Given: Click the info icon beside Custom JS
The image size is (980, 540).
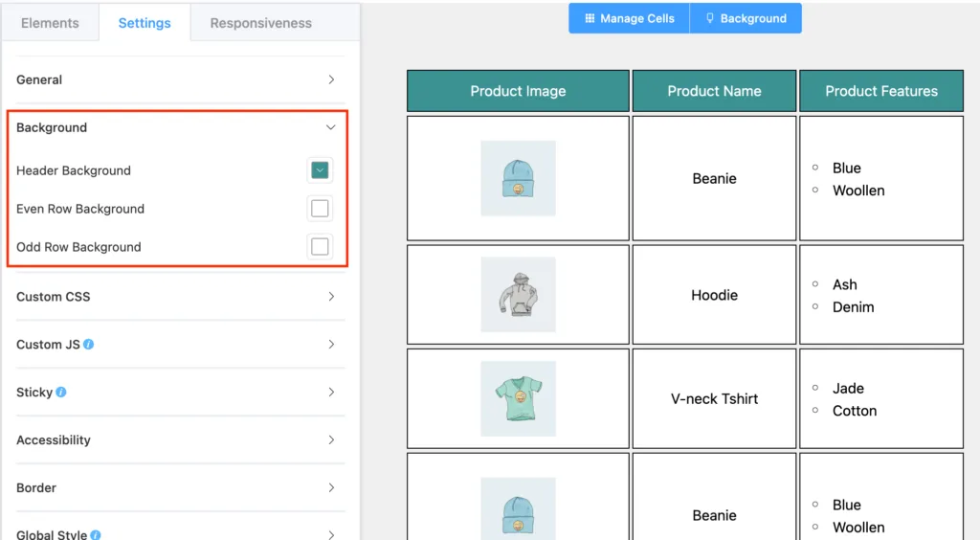Looking at the screenshot, I should point(89,345).
